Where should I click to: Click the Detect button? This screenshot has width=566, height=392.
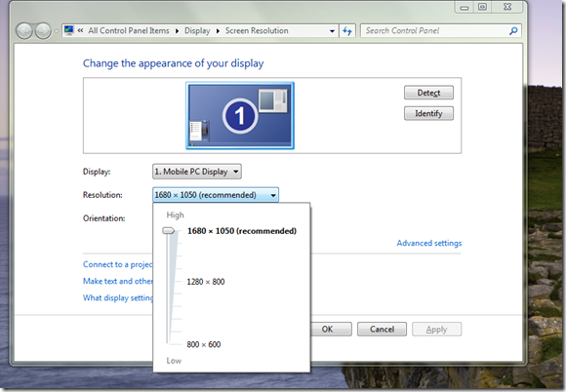(x=428, y=93)
